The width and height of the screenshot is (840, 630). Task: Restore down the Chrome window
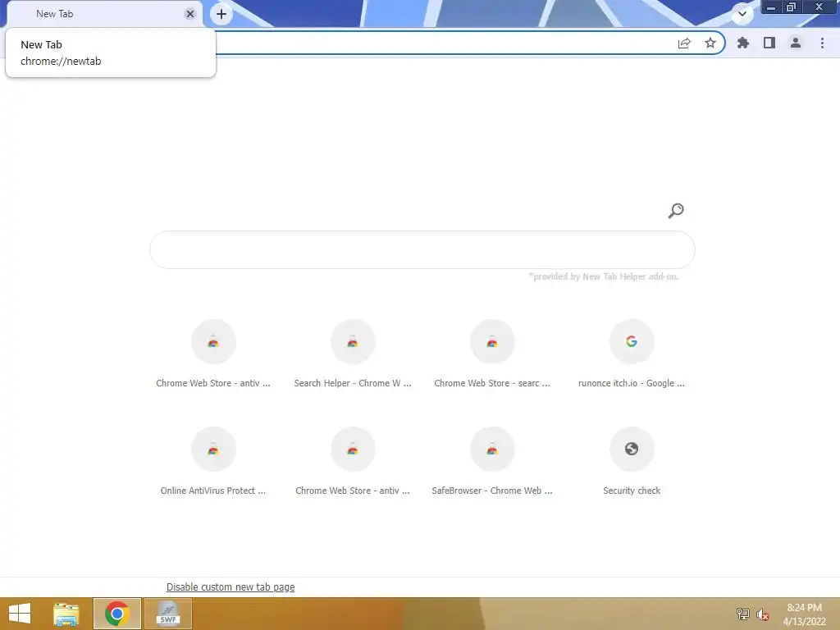click(x=791, y=7)
